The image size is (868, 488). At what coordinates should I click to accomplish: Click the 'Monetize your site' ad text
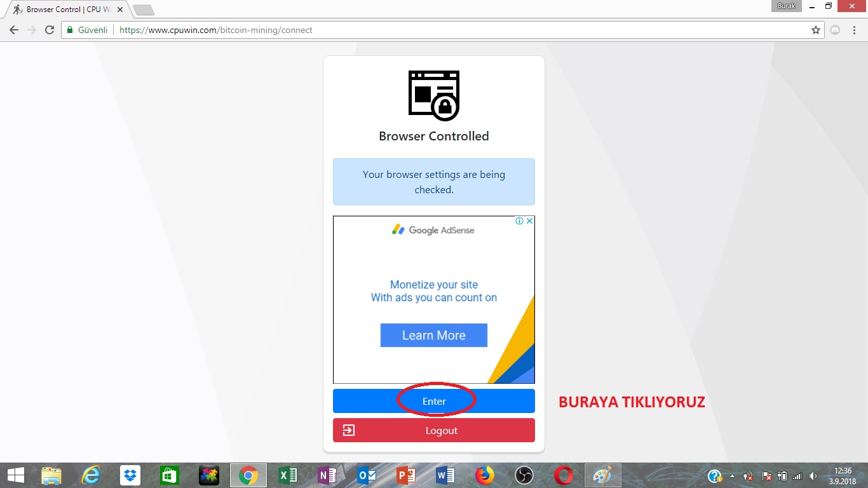(x=434, y=285)
